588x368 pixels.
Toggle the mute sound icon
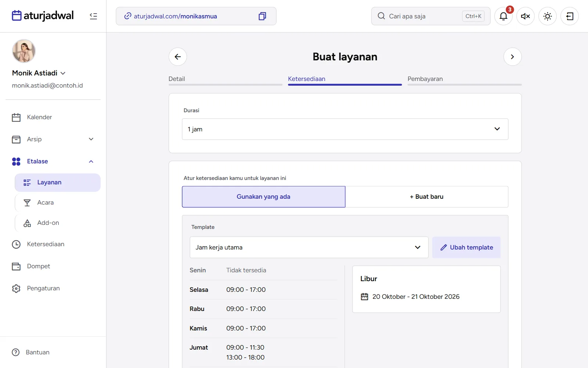(x=526, y=16)
